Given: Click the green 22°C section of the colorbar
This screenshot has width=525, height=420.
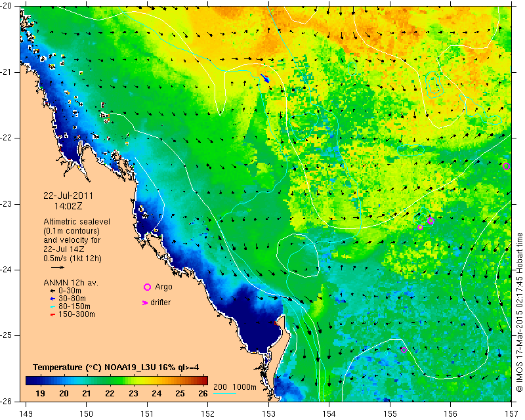Looking at the screenshot, I should 110,381.
